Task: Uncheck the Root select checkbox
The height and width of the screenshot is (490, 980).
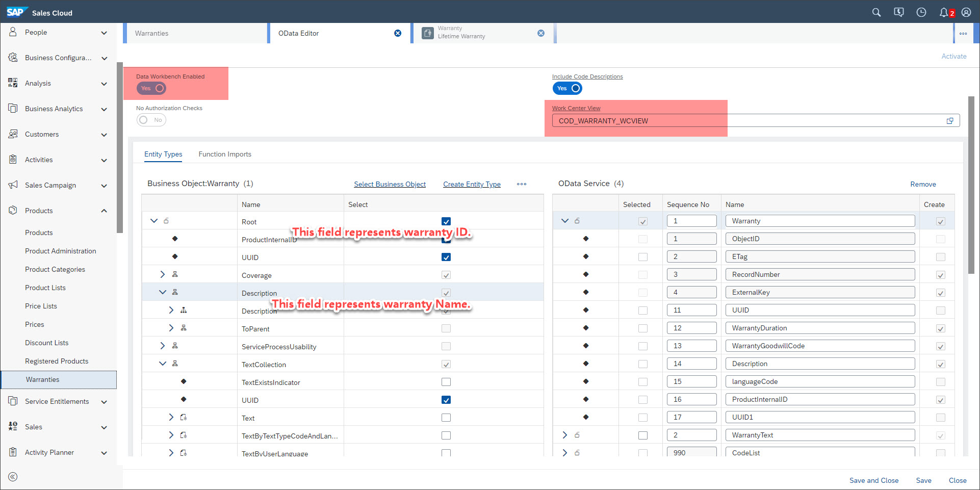Action: (x=446, y=221)
